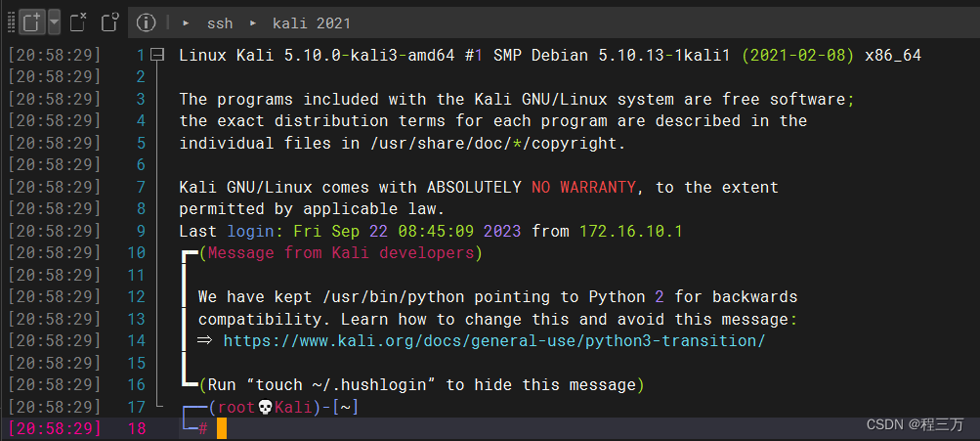The image size is (980, 441).
Task: Click the timestamp beside line 9
Action: click(x=55, y=232)
